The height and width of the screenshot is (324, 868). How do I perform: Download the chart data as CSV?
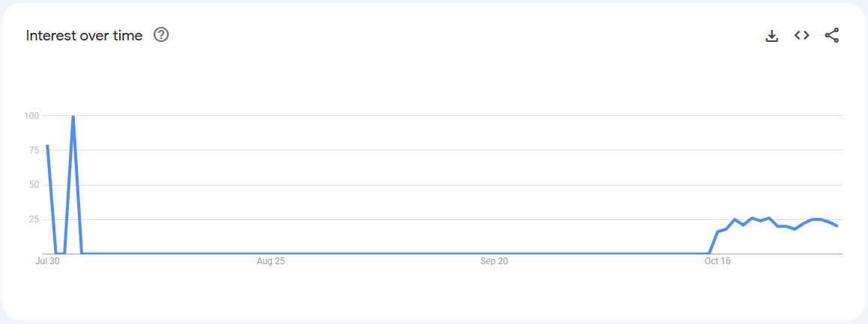click(772, 35)
